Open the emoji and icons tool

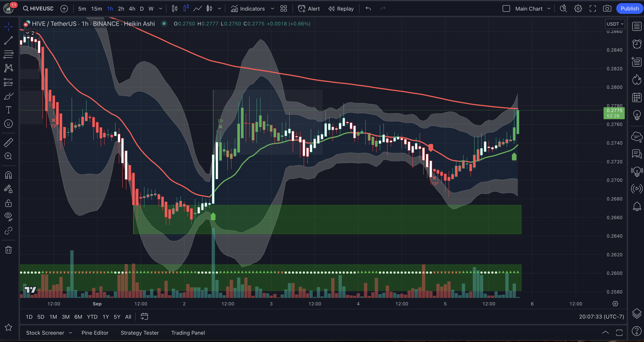click(8, 123)
